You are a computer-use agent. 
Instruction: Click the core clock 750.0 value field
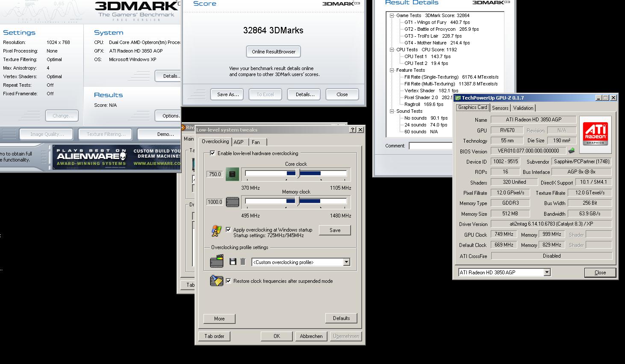(x=215, y=174)
